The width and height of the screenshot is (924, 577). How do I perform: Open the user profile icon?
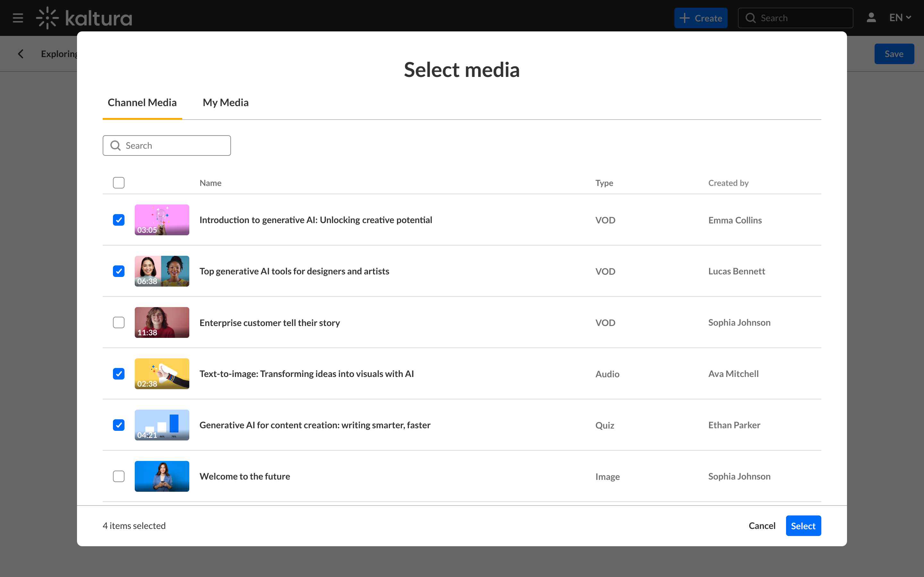(x=871, y=18)
